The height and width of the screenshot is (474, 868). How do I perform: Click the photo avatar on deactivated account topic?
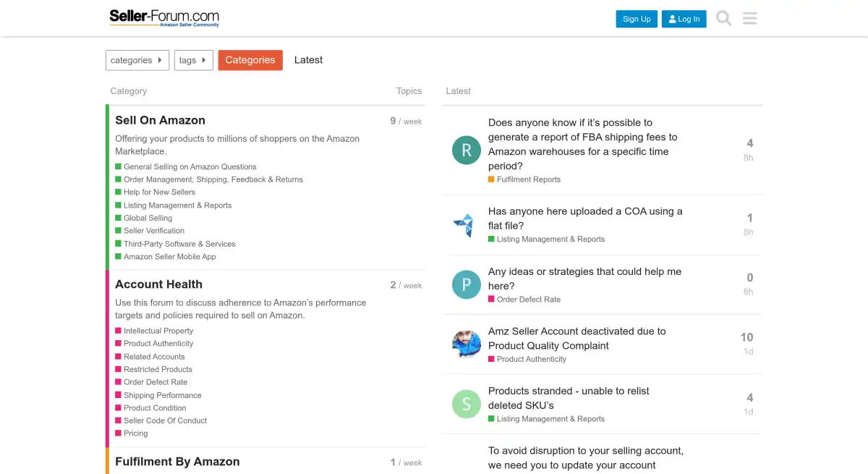[x=467, y=344]
